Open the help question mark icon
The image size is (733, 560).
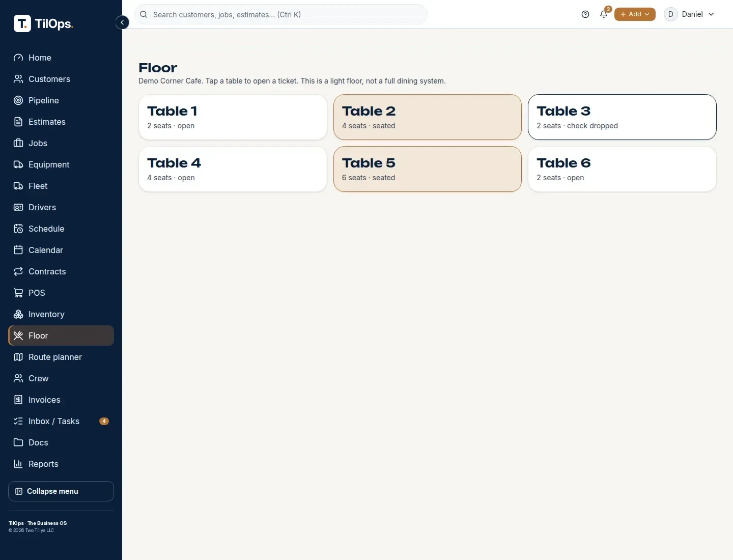(x=585, y=14)
